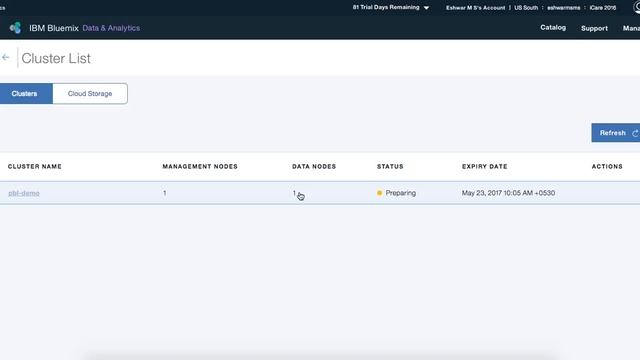Open the Support menu
640x360 pixels.
[594, 28]
